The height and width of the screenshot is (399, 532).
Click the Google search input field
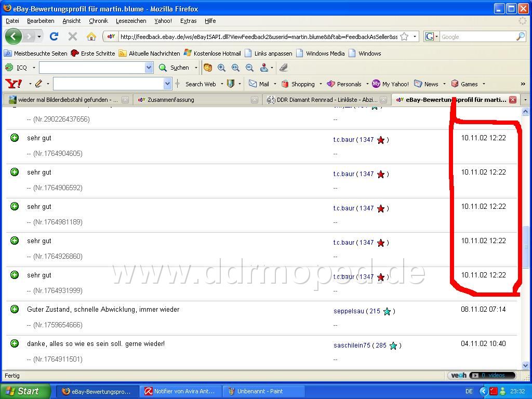478,37
